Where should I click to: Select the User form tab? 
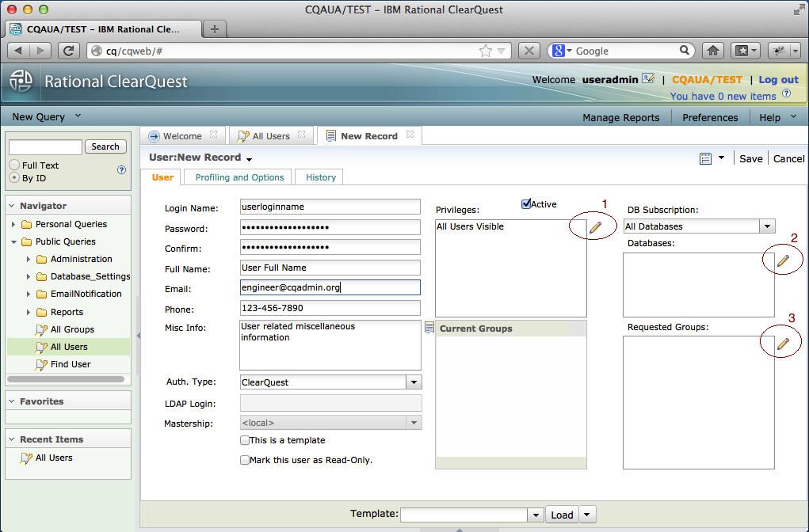[x=162, y=177]
